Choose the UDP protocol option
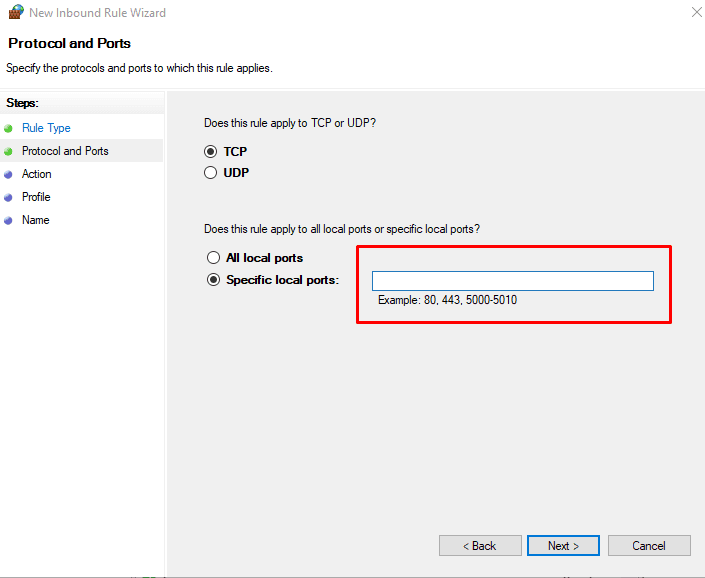Viewport: 705px width, 578px height. pos(211,173)
